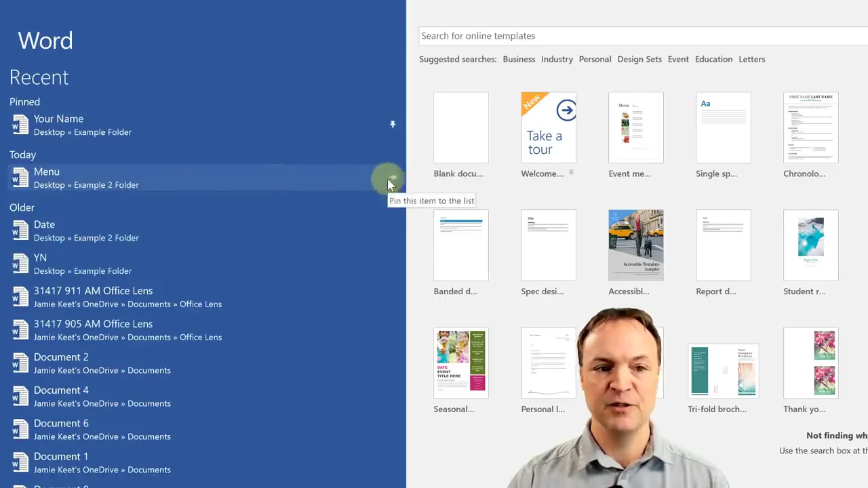Click the file icon beside Document 4
Image resolution: width=868 pixels, height=488 pixels.
coord(20,396)
